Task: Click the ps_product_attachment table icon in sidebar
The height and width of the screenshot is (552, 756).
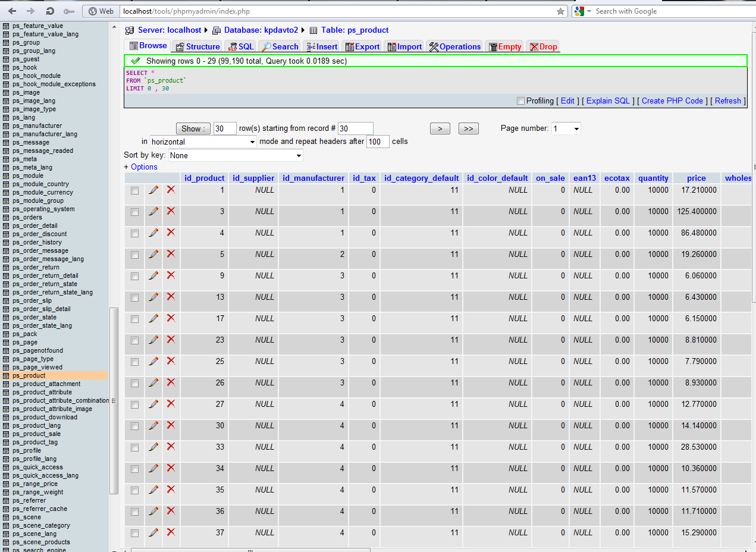Action: pyautogui.click(x=6, y=384)
